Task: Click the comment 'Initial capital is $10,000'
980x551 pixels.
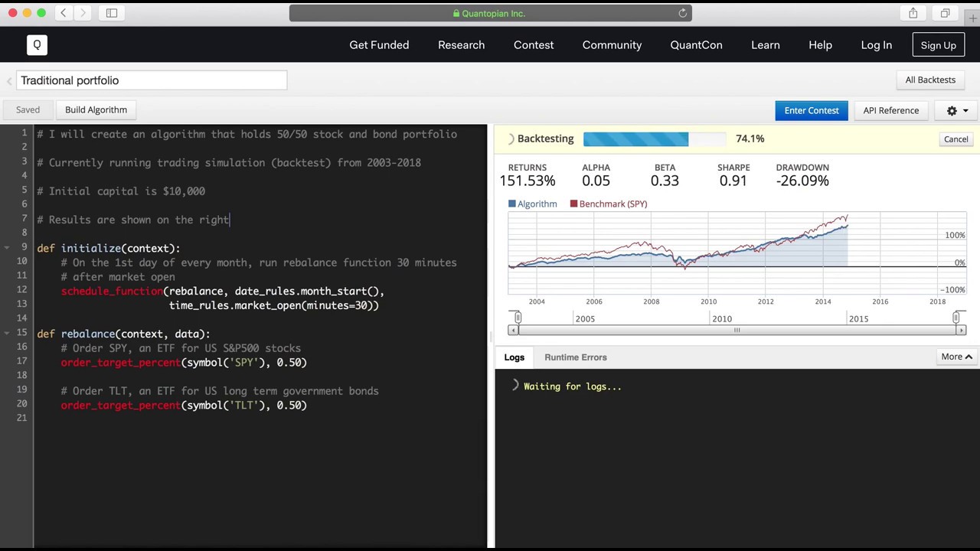Action: (x=121, y=191)
